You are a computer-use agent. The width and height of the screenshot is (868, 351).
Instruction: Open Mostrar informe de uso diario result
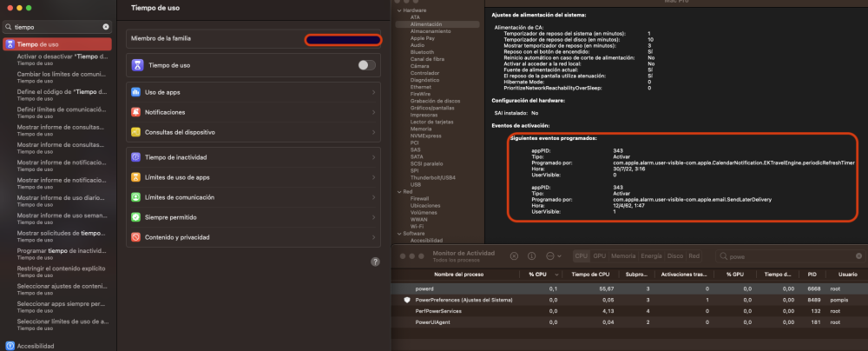(61, 200)
